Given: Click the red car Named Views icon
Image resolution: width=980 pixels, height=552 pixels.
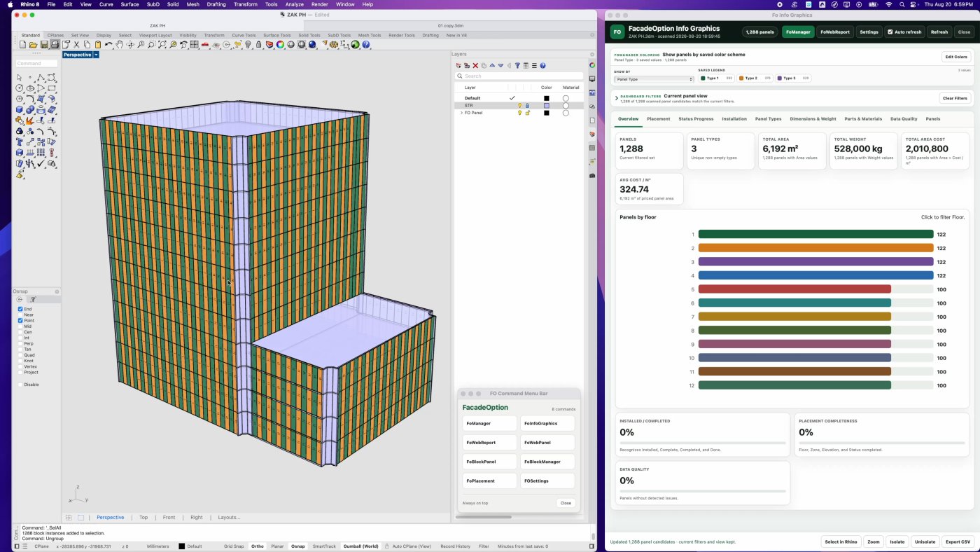Looking at the screenshot, I should tap(205, 45).
